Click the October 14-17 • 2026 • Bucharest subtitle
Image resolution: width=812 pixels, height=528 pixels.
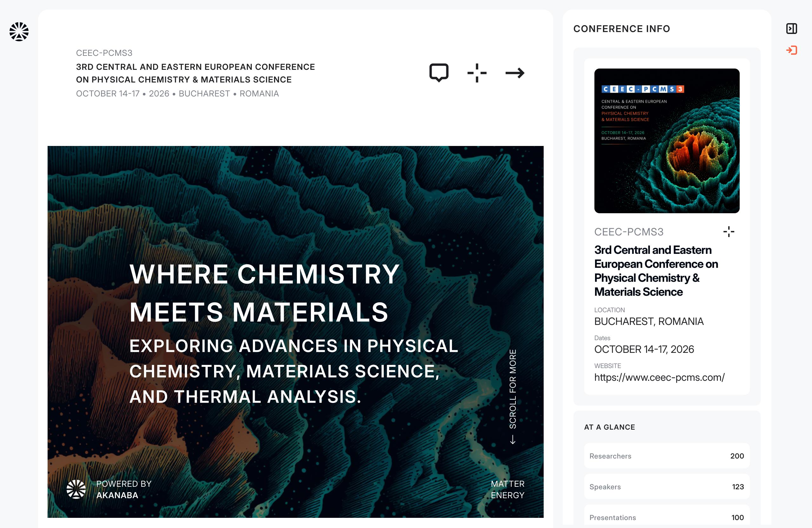click(x=177, y=94)
